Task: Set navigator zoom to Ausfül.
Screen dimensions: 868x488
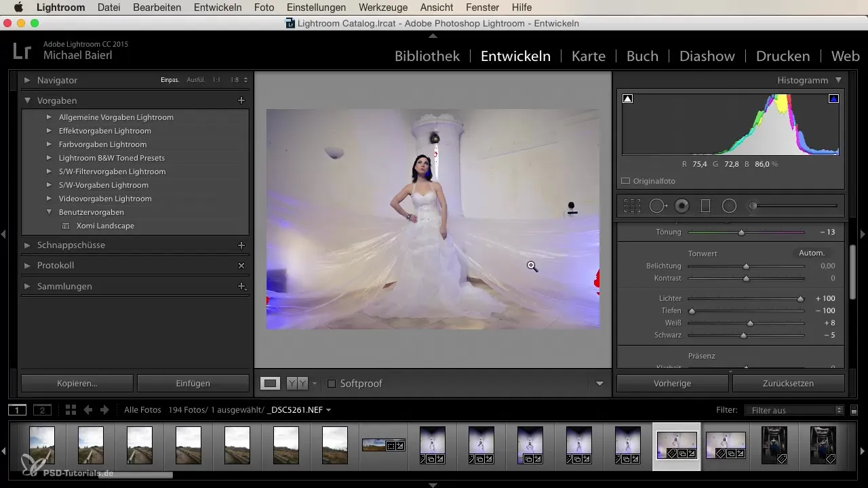Action: click(x=196, y=80)
